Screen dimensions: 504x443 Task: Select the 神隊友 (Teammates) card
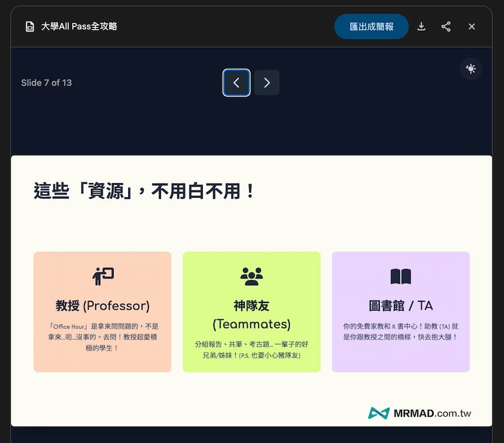(x=251, y=311)
